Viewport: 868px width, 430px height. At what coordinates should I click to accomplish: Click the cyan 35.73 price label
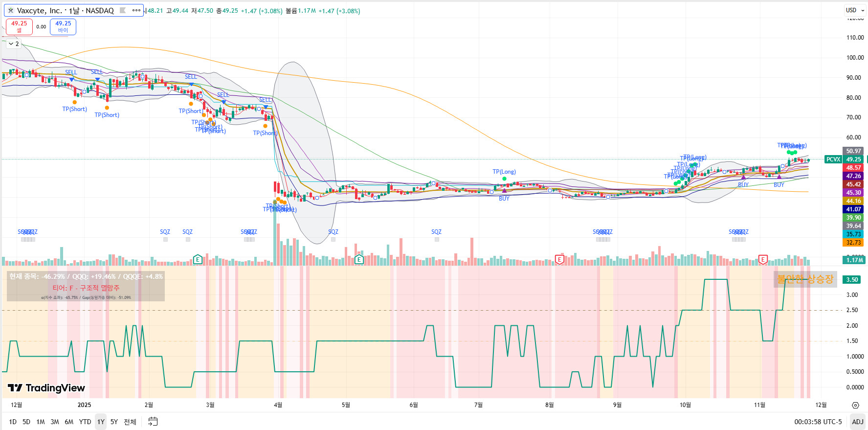click(853, 234)
